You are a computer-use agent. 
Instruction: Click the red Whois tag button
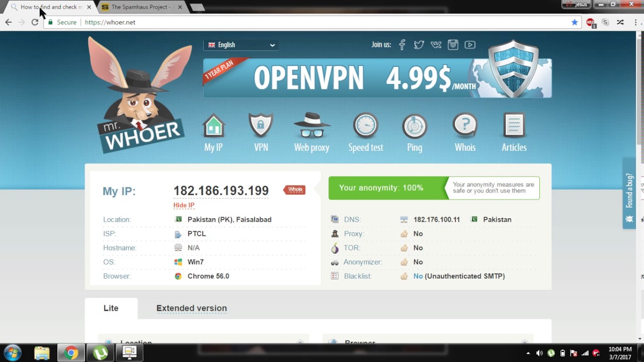295,190
